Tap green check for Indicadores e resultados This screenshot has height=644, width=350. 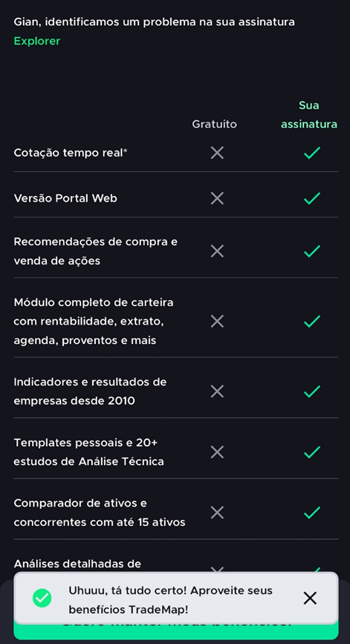coord(312,391)
